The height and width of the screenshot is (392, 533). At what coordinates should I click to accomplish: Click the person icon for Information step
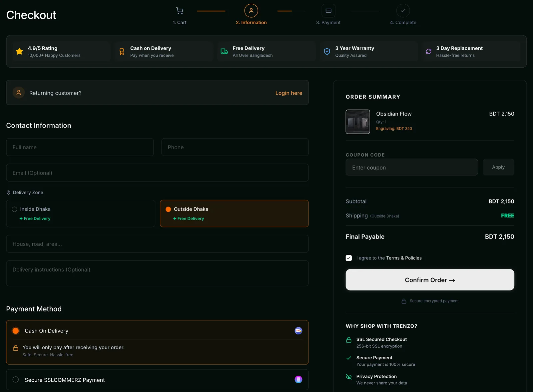(251, 11)
